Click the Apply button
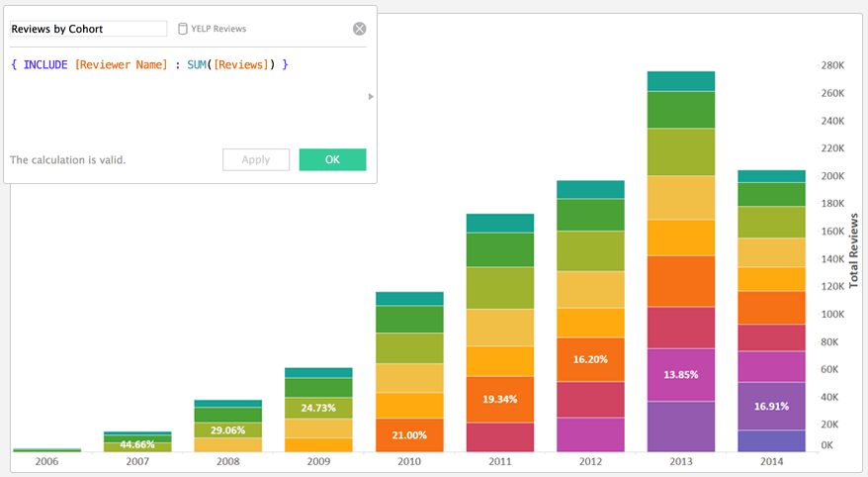Viewport: 868px width, 477px height. (x=256, y=159)
